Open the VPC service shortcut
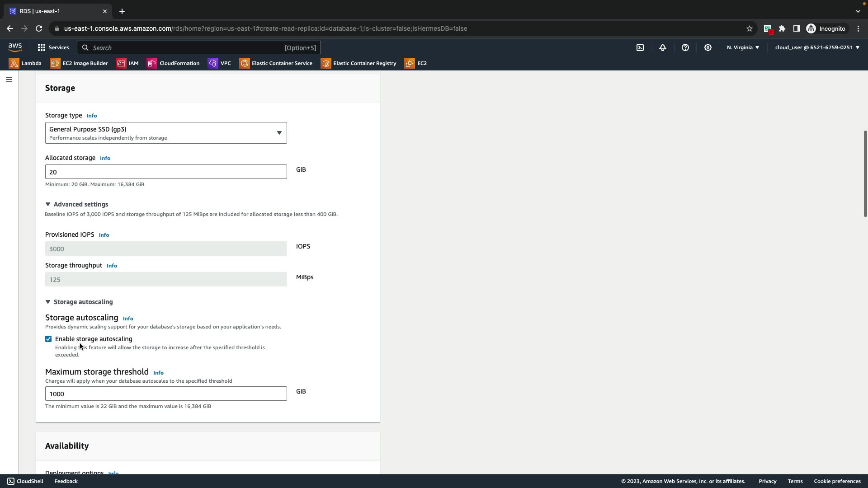 click(x=220, y=63)
